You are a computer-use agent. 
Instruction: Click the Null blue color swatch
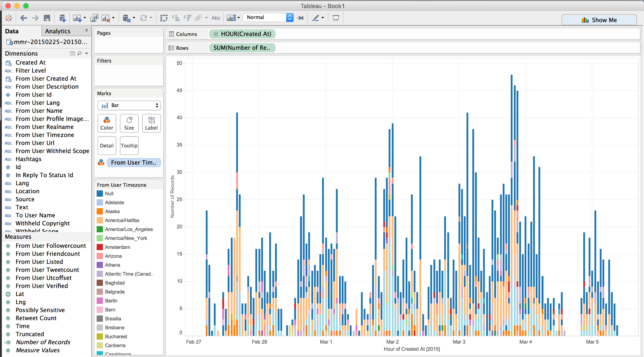click(x=100, y=194)
